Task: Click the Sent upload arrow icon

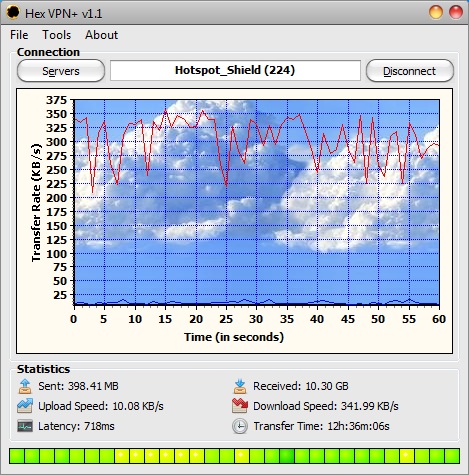Action: click(25, 386)
